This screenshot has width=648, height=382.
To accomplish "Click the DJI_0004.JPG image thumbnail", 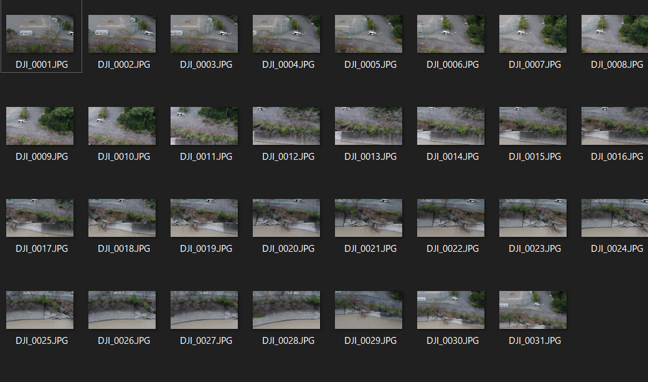I will tap(286, 34).
